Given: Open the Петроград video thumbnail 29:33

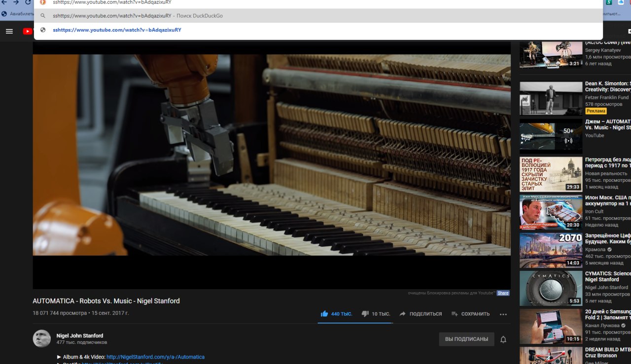Looking at the screenshot, I should 551,174.
